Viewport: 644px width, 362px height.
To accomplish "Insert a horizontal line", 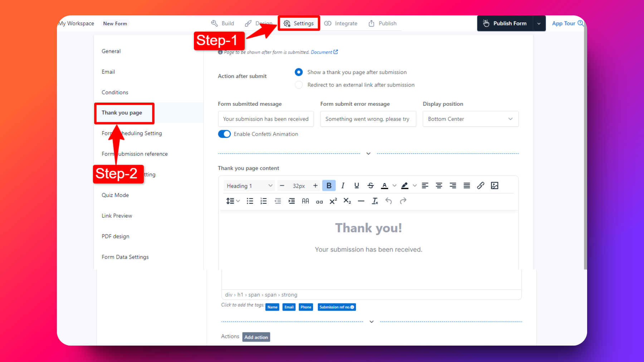I will pos(361,201).
